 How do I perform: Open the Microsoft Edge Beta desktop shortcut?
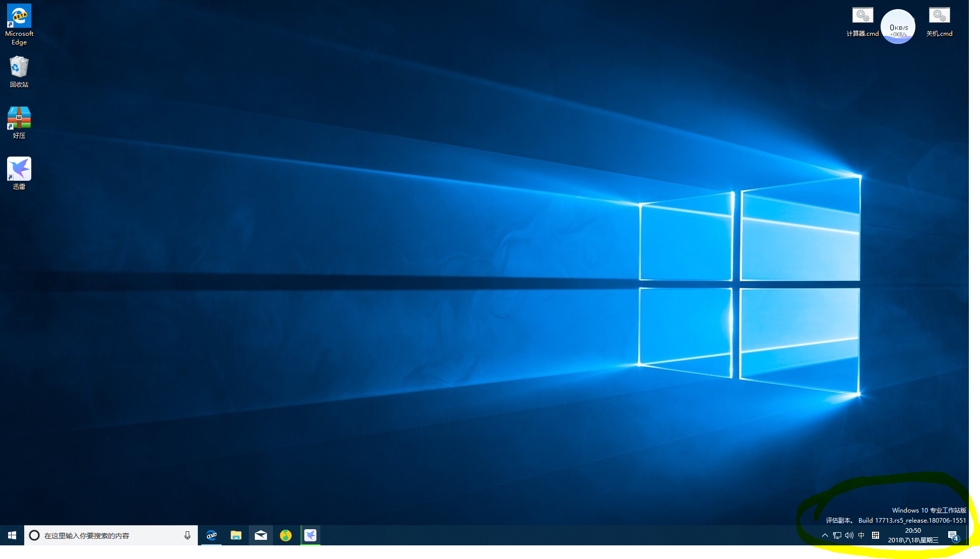[19, 24]
